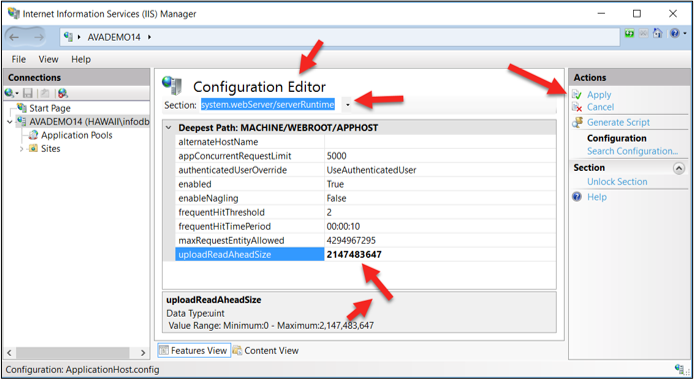694x379 pixels.
Task: Open the File menu
Action: click(x=19, y=59)
